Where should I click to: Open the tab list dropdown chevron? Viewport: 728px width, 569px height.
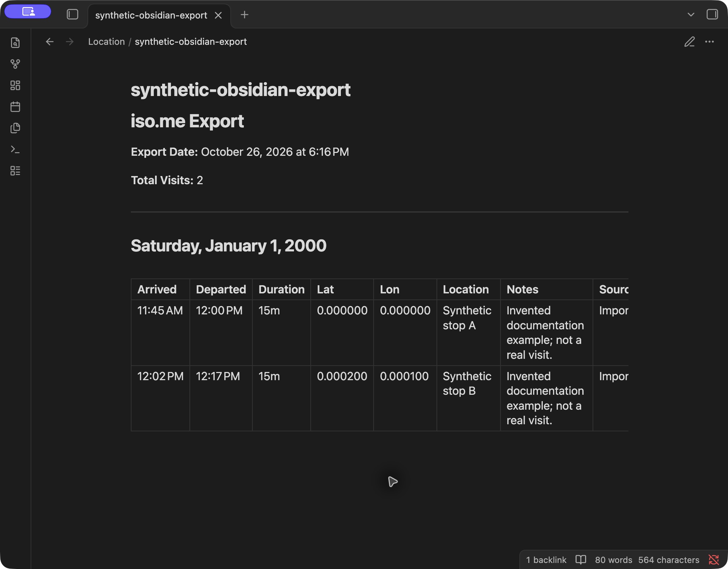tap(691, 15)
